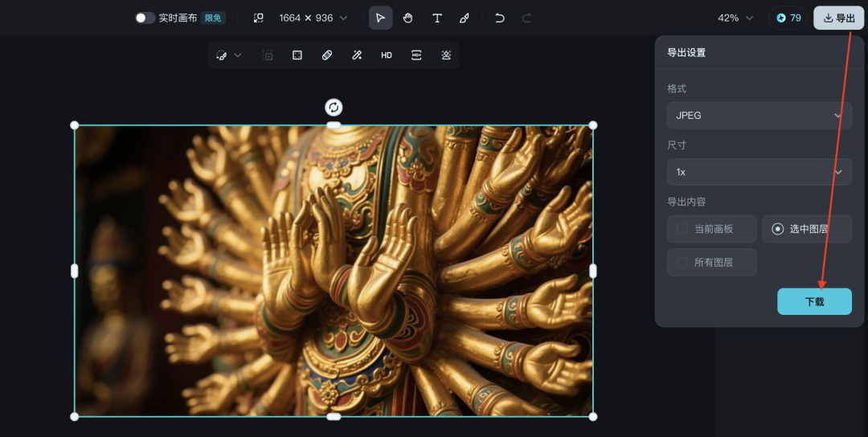
Task: Toggle the 实时画布 switch
Action: pyautogui.click(x=145, y=18)
